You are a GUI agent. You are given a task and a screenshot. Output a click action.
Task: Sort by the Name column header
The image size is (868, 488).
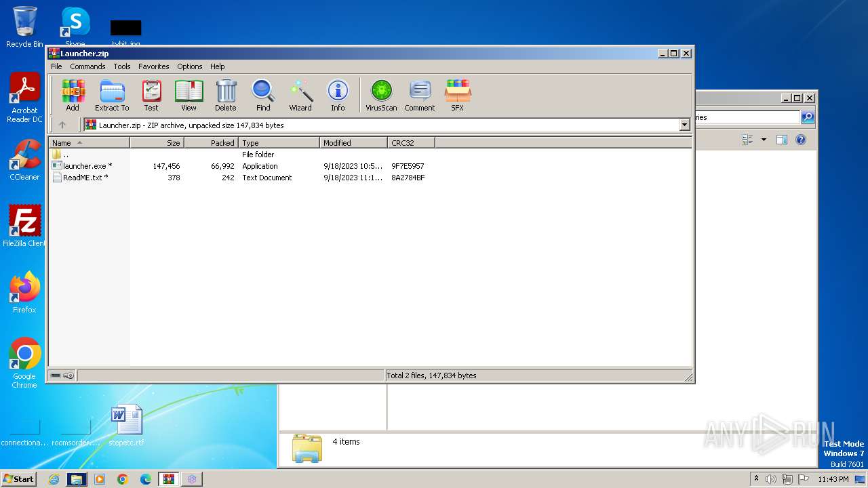tap(89, 143)
